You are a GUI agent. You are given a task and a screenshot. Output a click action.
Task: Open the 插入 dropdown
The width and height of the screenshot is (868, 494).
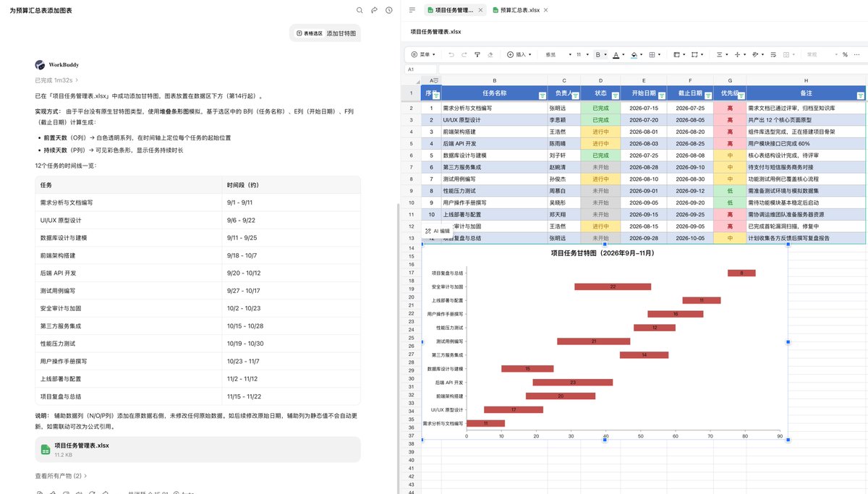(x=520, y=54)
